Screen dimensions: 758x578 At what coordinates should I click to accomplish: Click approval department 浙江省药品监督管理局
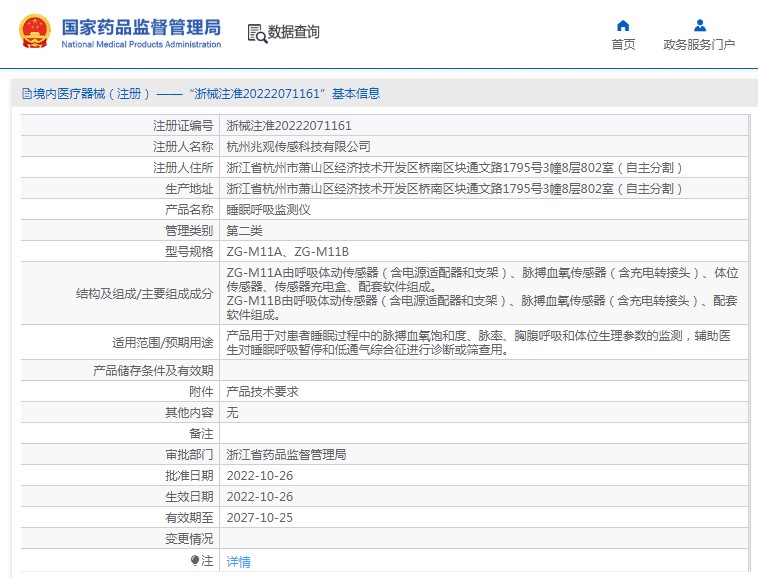tap(286, 454)
